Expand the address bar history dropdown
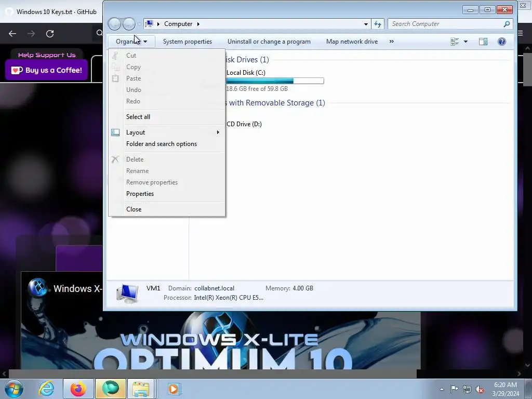Screen dimensions: 532x399 366,24
